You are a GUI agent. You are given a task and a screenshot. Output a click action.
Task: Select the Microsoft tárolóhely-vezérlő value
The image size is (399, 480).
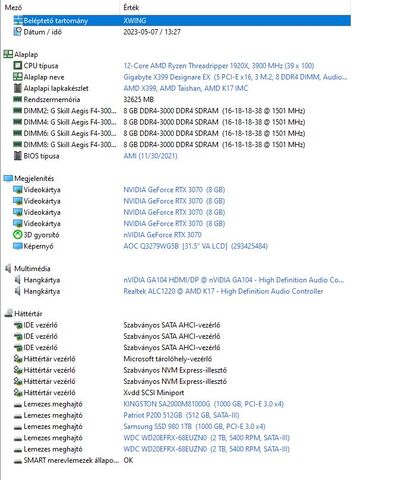(167, 359)
